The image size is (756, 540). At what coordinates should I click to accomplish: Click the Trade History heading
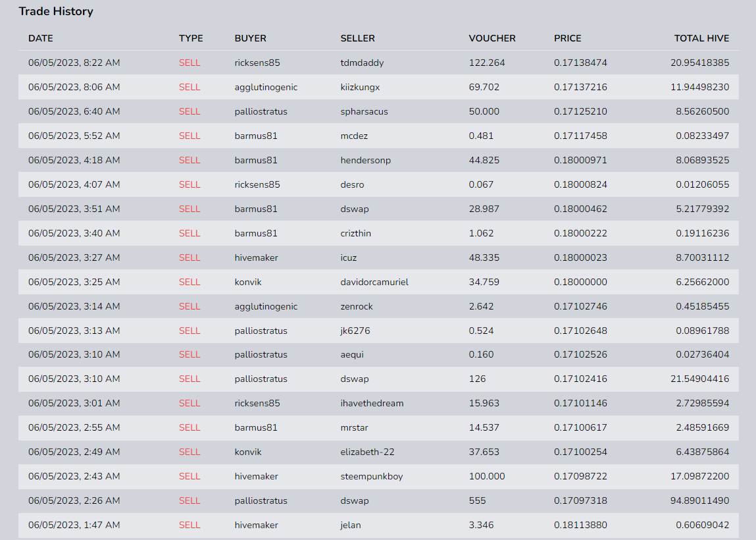coord(56,12)
